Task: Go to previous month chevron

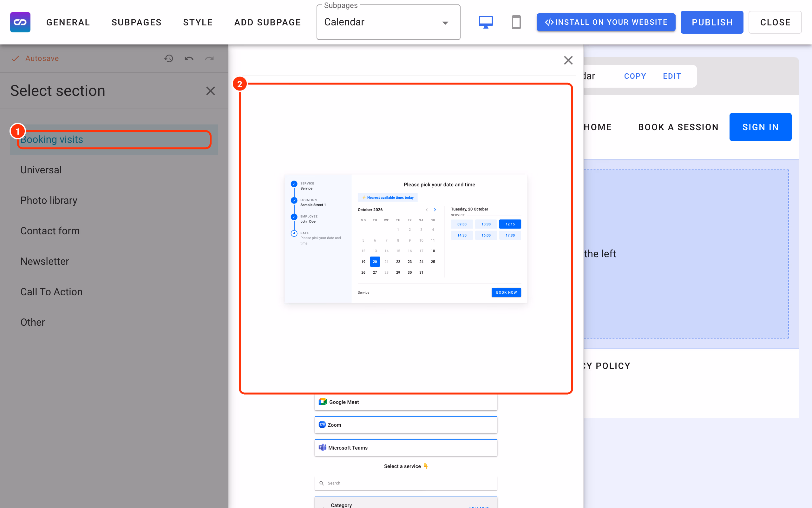Action: pos(427,210)
